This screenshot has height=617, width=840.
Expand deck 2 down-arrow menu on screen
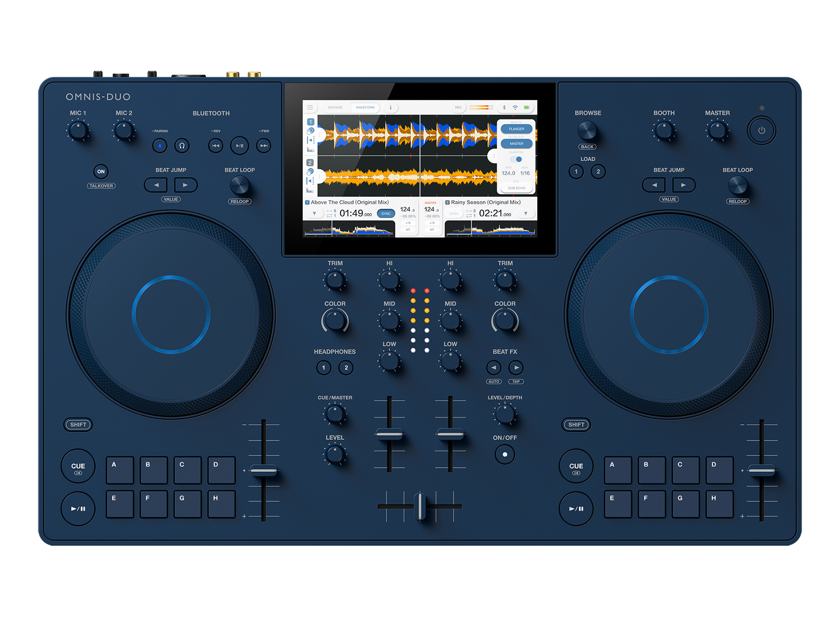(525, 214)
